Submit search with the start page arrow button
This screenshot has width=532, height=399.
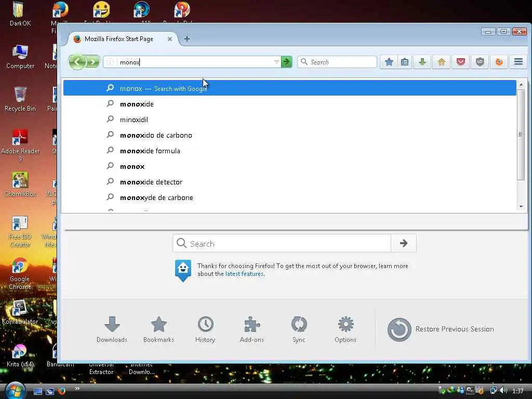coord(403,243)
